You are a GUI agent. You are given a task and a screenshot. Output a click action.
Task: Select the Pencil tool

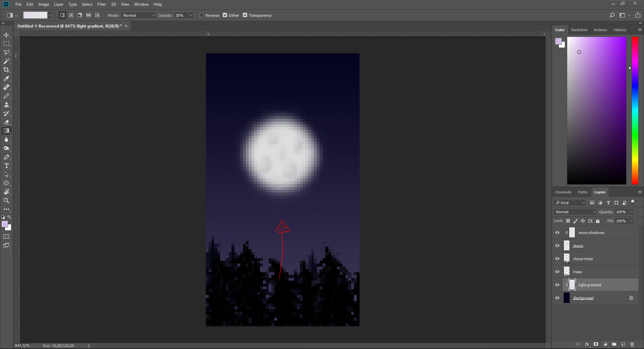click(6, 96)
